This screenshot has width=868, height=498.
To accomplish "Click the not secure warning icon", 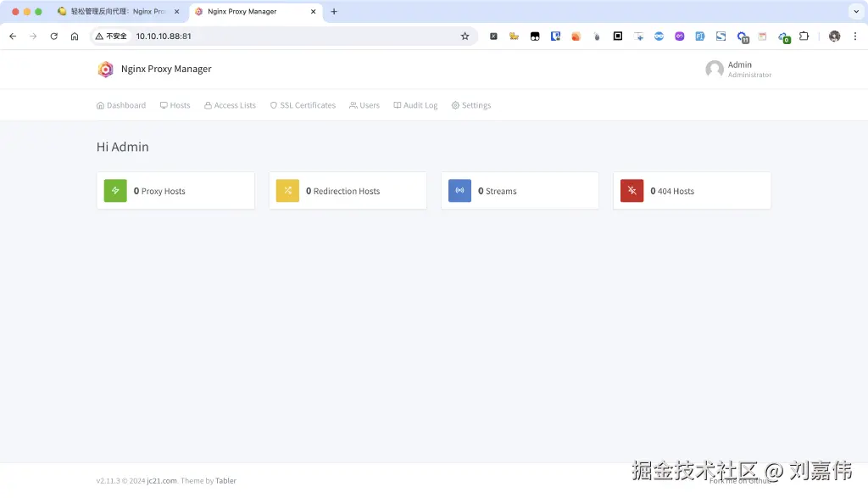I will tap(111, 36).
